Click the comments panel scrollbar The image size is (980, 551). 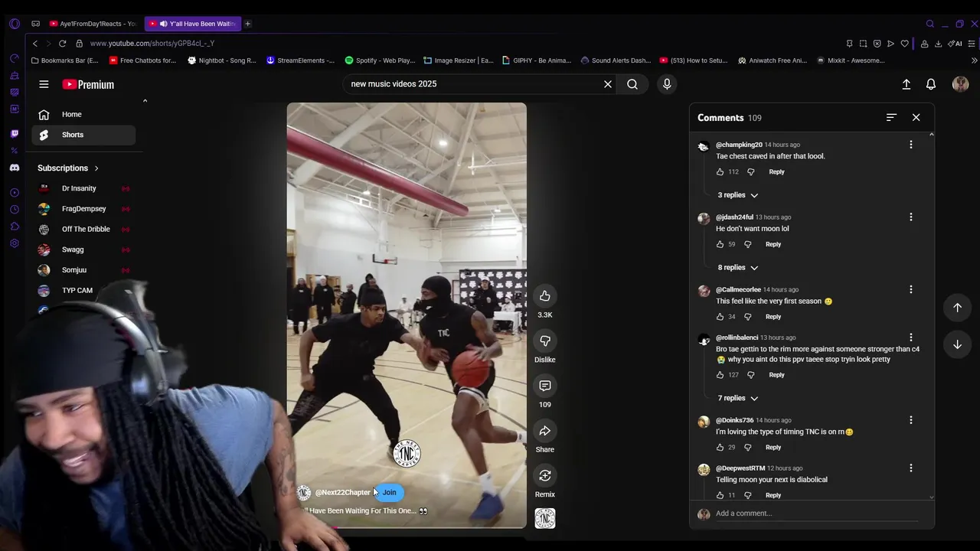point(932,316)
